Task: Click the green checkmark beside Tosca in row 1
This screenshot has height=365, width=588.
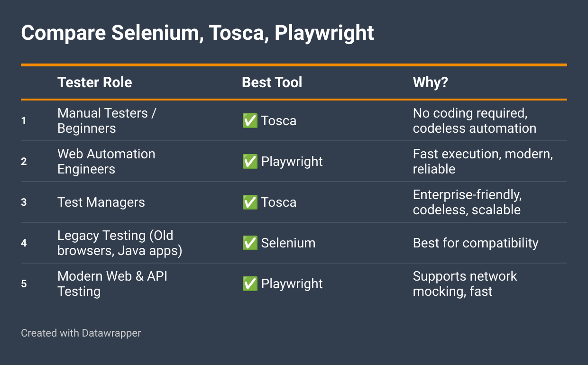Action: point(250,121)
